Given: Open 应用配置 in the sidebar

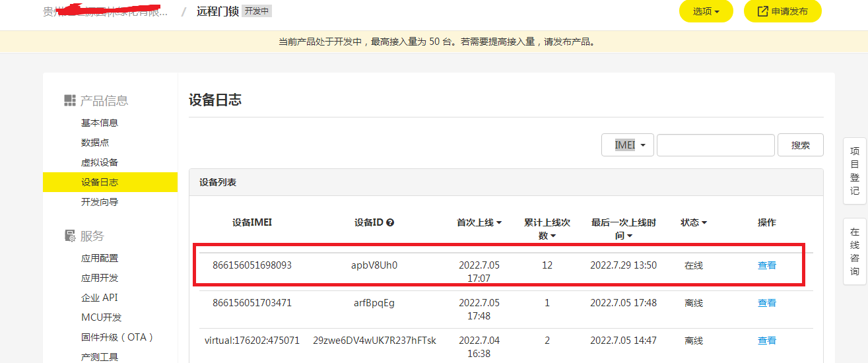Looking at the screenshot, I should (100, 258).
